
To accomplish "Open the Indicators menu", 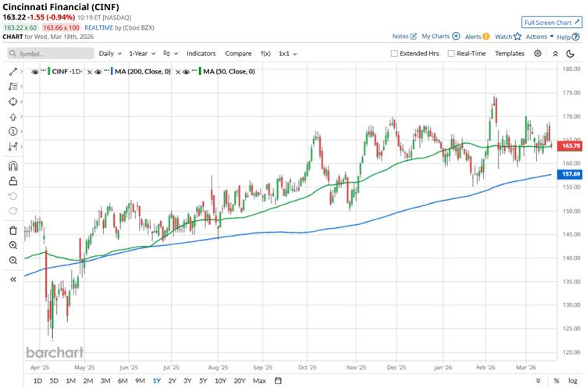I will tap(201, 54).
